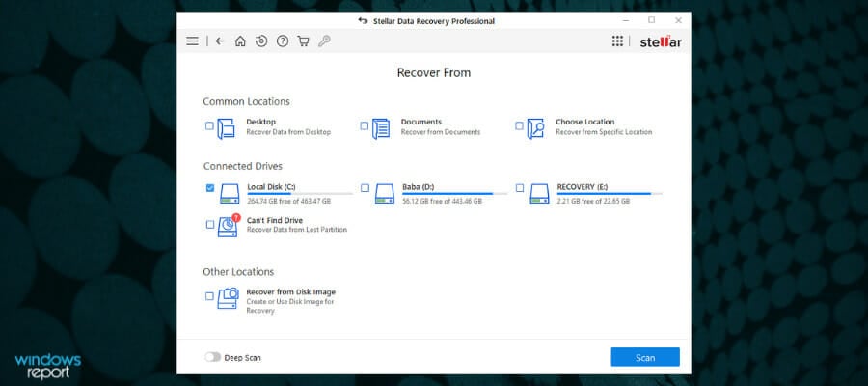The height and width of the screenshot is (386, 868).
Task: Click the Desktop folder icon
Action: point(226,128)
